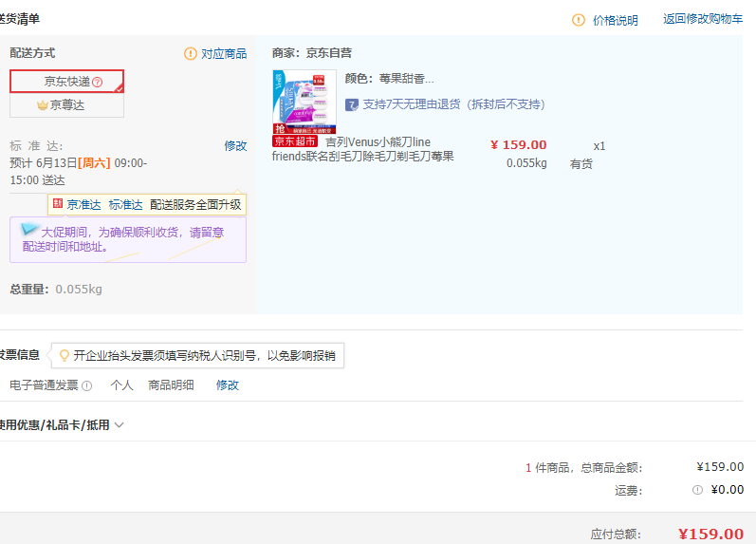Click the 7-day return badge icon
This screenshot has width=756, height=544.
pyautogui.click(x=352, y=104)
